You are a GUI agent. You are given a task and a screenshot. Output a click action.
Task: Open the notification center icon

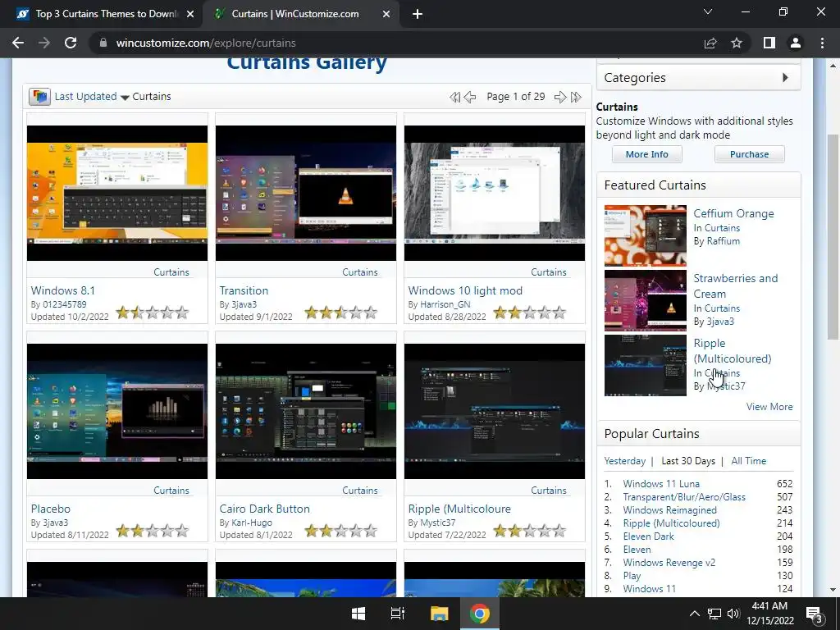(815, 614)
